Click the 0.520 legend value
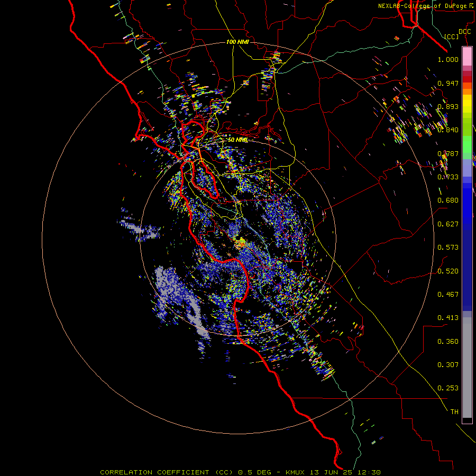The image size is (476, 476). pos(448,271)
